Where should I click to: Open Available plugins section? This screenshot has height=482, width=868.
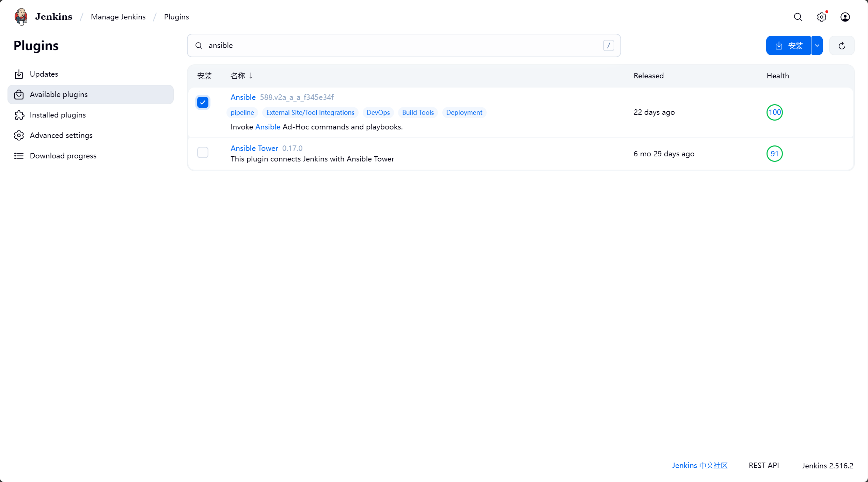pos(91,95)
